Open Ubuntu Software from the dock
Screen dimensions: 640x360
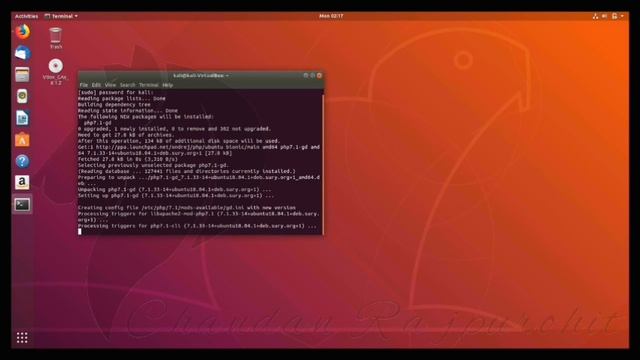pos(22,140)
